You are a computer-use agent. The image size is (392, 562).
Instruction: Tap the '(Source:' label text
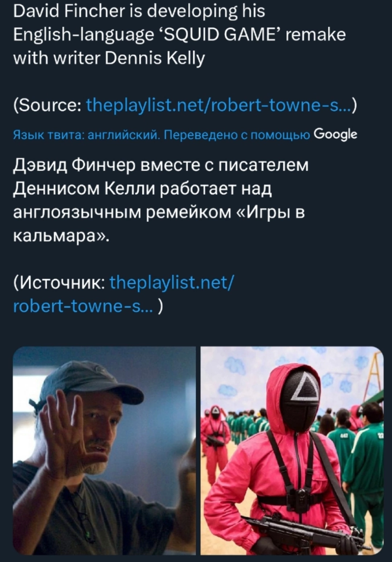(47, 106)
